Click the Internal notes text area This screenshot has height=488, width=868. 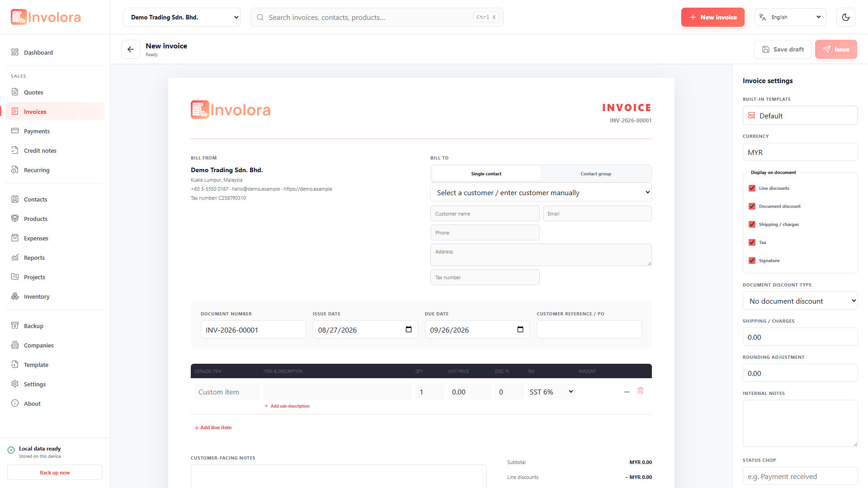(x=800, y=423)
